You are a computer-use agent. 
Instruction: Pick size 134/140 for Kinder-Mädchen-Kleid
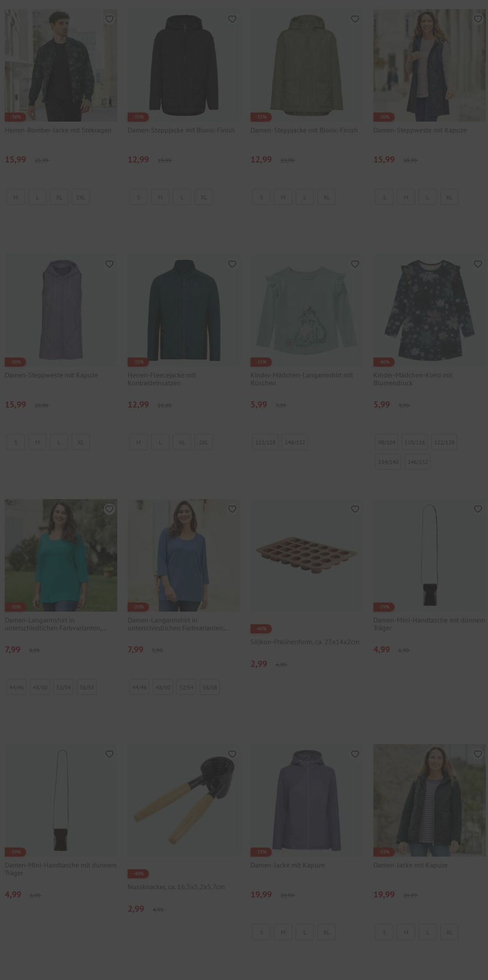388,462
